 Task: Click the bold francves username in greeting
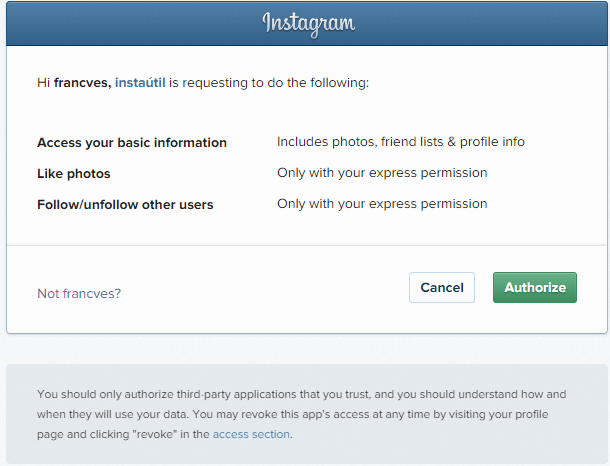(x=82, y=83)
